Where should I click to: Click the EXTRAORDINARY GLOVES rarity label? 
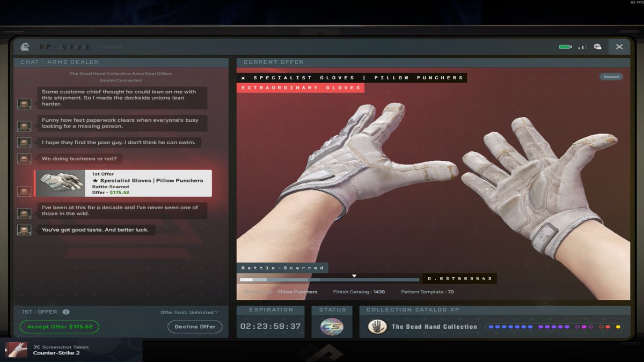pos(301,87)
